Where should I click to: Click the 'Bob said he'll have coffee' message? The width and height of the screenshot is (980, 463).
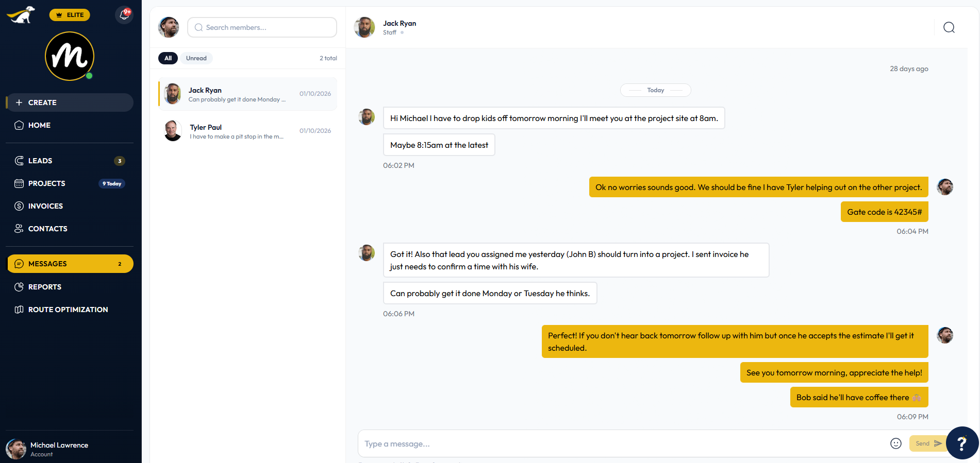(859, 397)
